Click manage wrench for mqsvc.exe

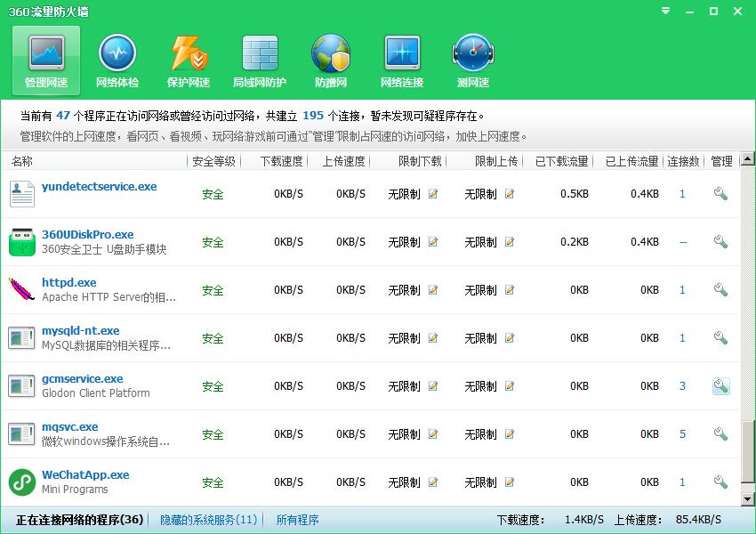(720, 434)
